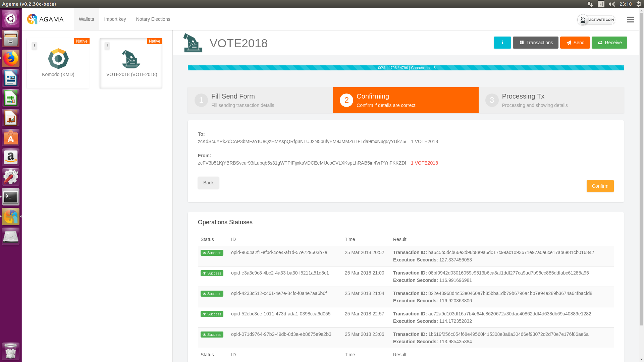
Task: Click the Receive button icon
Action: pos(600,43)
